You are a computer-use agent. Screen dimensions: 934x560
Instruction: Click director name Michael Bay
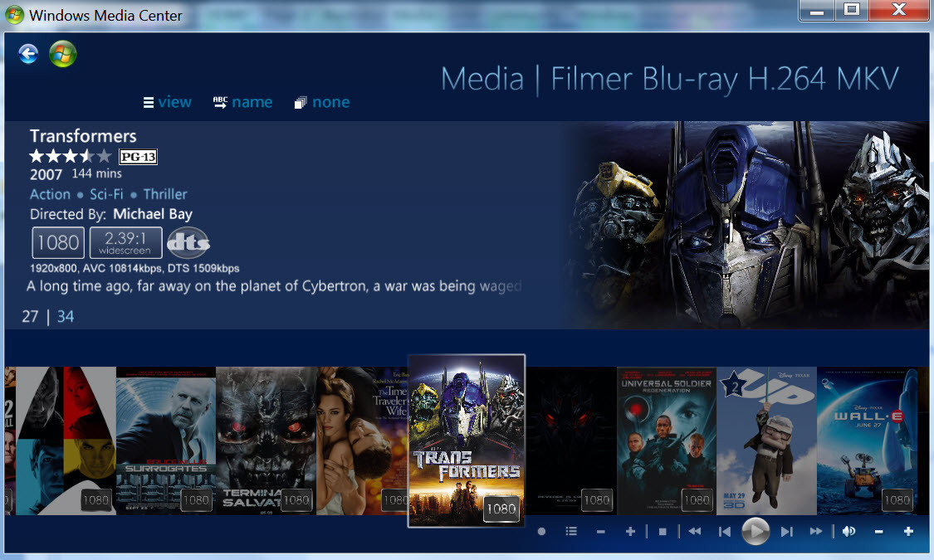(x=153, y=214)
